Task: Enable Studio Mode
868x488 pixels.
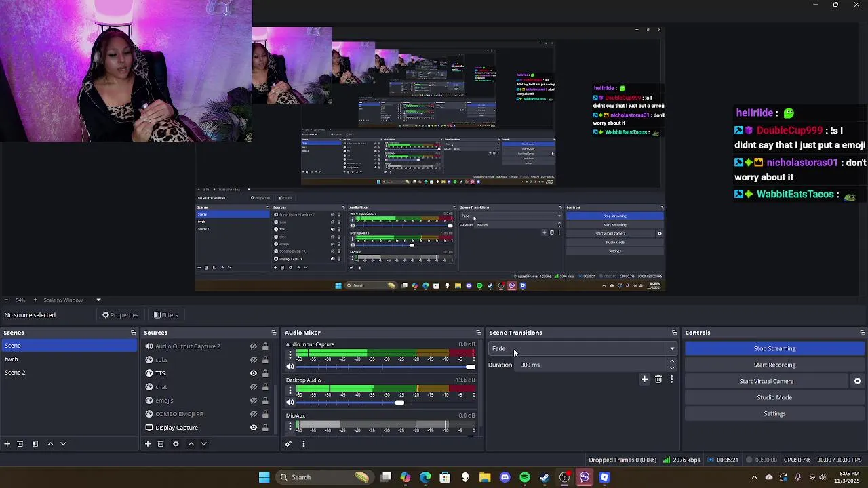Action: coord(774,397)
